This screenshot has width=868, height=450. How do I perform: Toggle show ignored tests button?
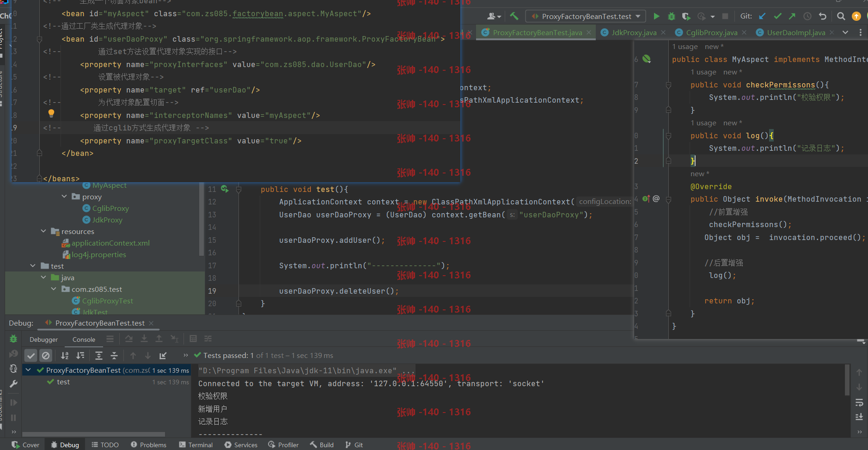tap(46, 356)
